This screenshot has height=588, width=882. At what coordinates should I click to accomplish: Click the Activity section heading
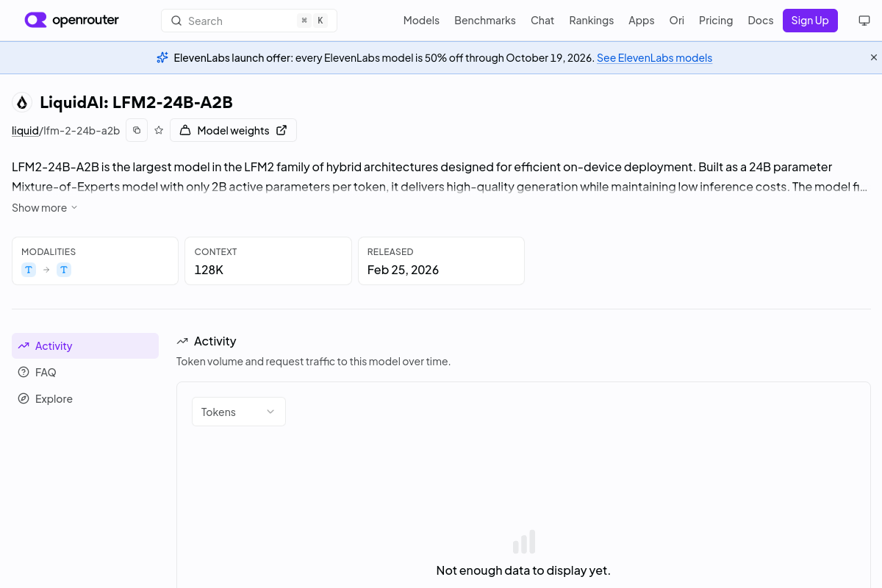pyautogui.click(x=215, y=341)
